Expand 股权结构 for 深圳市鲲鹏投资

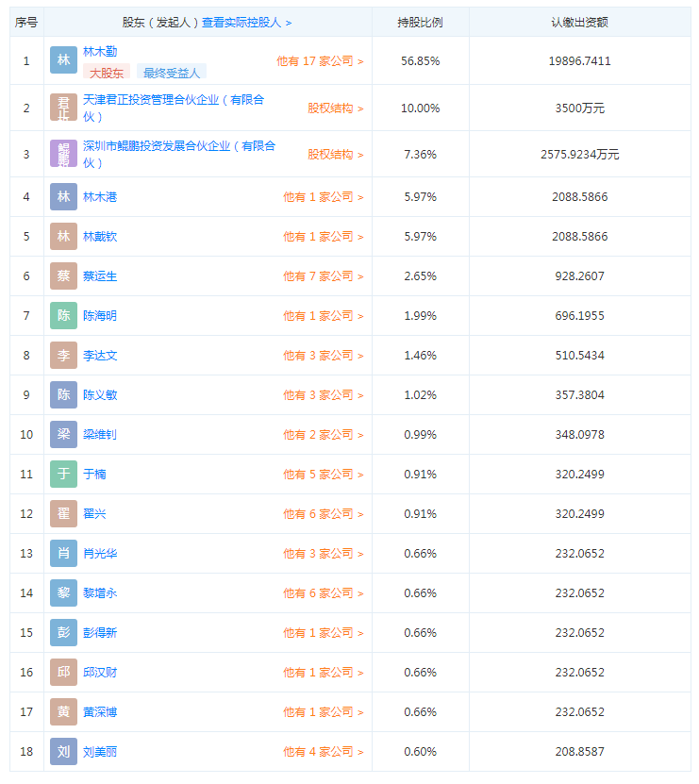[335, 155]
